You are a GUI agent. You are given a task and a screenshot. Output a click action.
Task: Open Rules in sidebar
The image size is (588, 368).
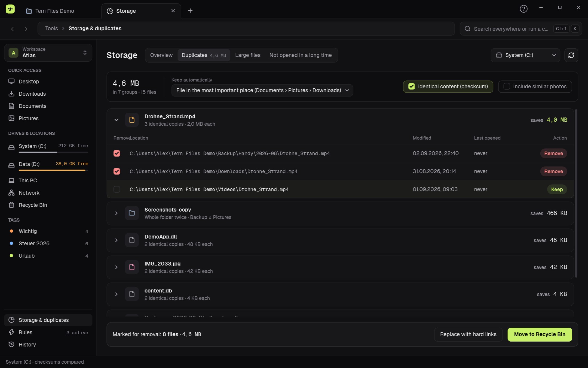click(x=48, y=332)
